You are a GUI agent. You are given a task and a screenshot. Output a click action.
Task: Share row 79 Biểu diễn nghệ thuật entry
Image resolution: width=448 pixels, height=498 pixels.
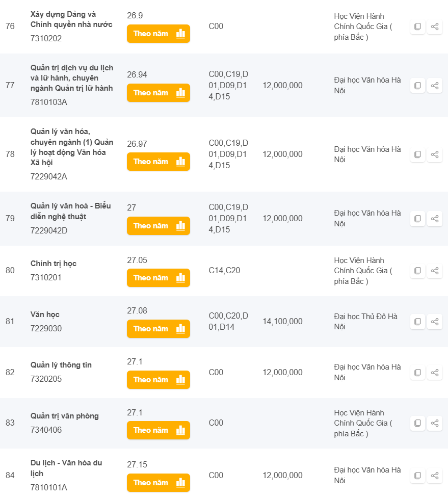pyautogui.click(x=435, y=219)
